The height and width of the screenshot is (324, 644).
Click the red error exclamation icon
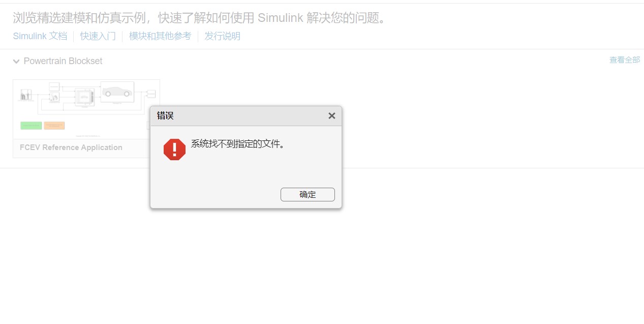[x=174, y=150]
